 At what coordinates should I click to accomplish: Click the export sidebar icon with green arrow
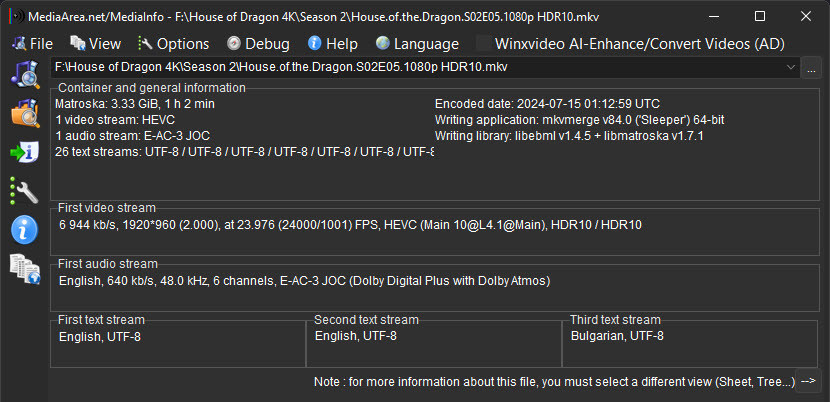coord(24,151)
